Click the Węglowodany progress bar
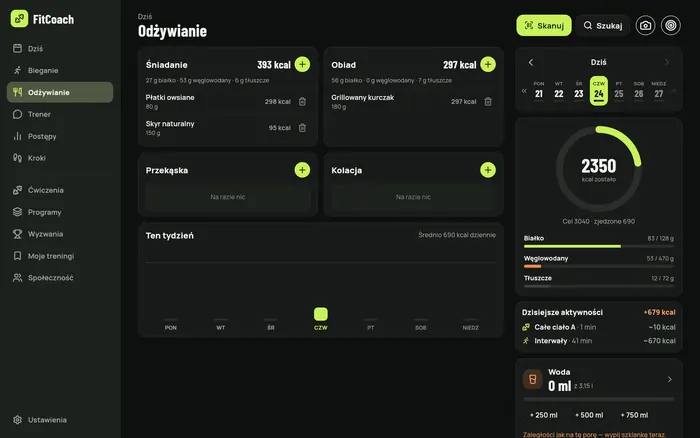 [x=599, y=266]
